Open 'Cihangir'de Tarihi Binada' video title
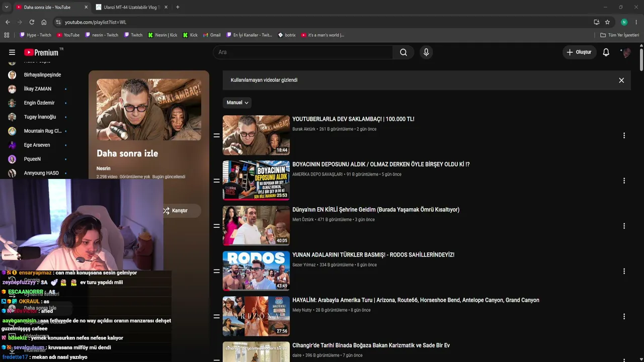Viewport: 644px width, 362px height. pos(371,345)
